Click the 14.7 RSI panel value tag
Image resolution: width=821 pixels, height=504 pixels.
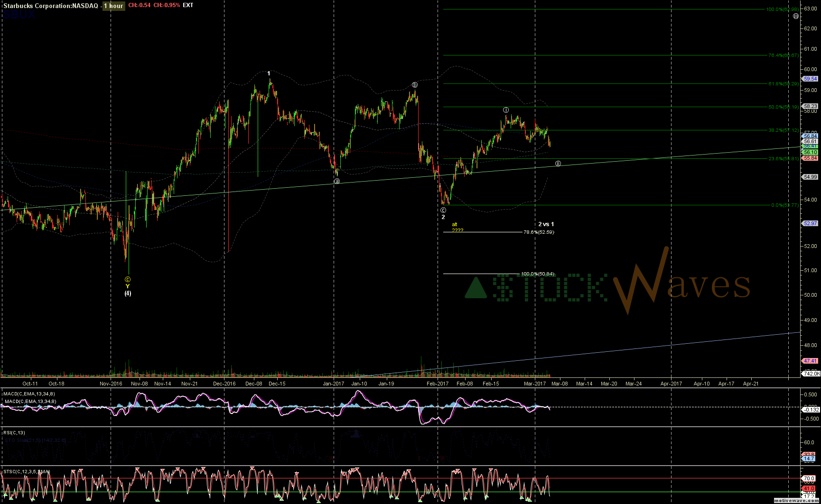809,458
